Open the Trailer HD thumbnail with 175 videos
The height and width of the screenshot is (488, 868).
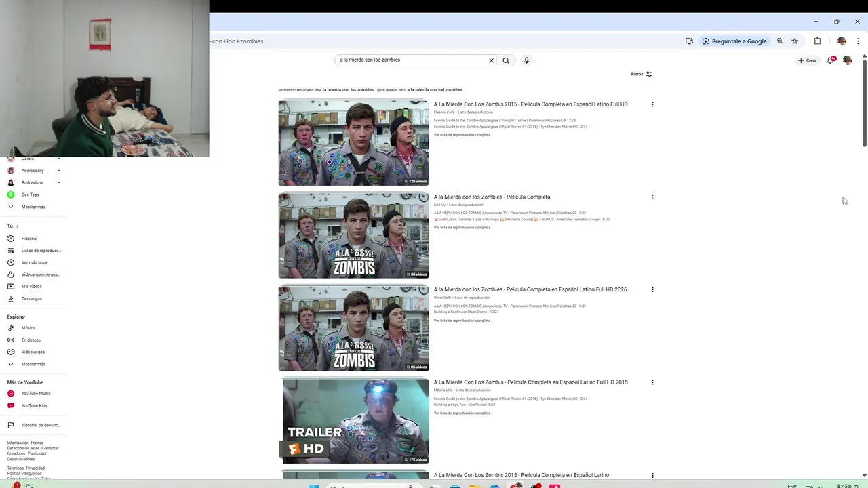click(353, 421)
